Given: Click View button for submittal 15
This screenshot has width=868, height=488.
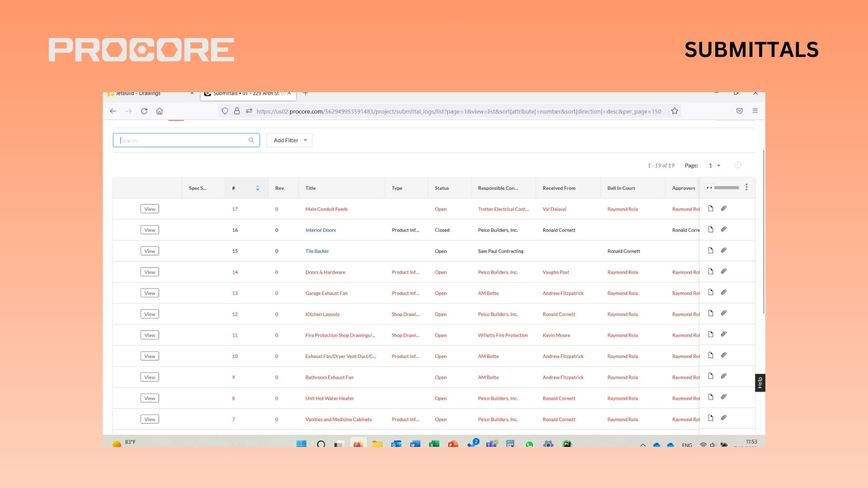Looking at the screenshot, I should pos(150,251).
